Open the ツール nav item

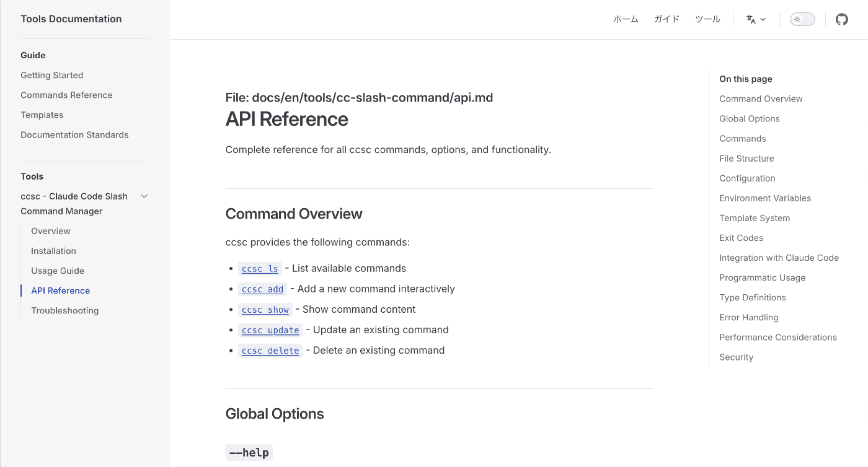pyautogui.click(x=707, y=19)
